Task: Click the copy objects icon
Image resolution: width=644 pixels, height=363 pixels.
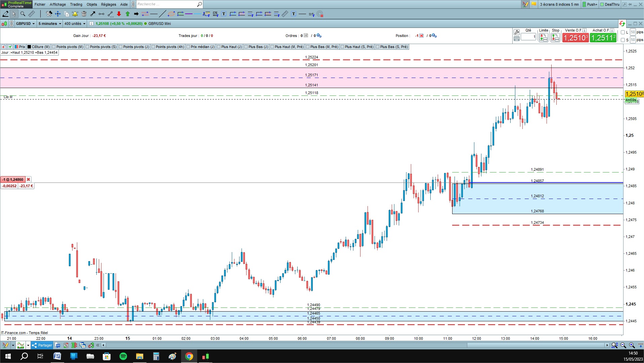Action: pos(67,14)
